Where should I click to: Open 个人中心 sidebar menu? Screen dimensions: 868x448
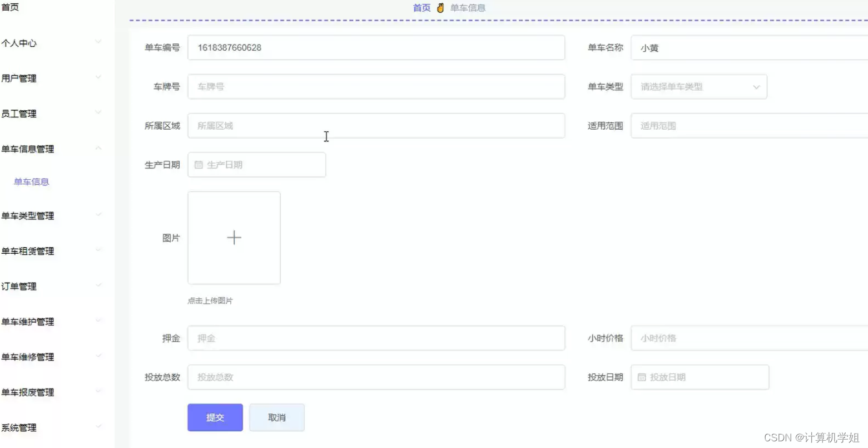click(19, 43)
